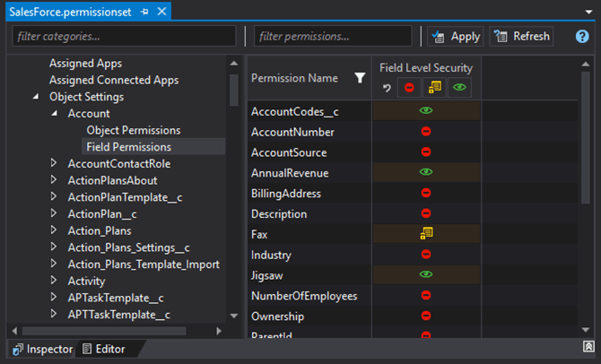Viewport: 601px width, 364px height.
Task: Select the NumberOfEmployees permission name
Action: pos(304,296)
